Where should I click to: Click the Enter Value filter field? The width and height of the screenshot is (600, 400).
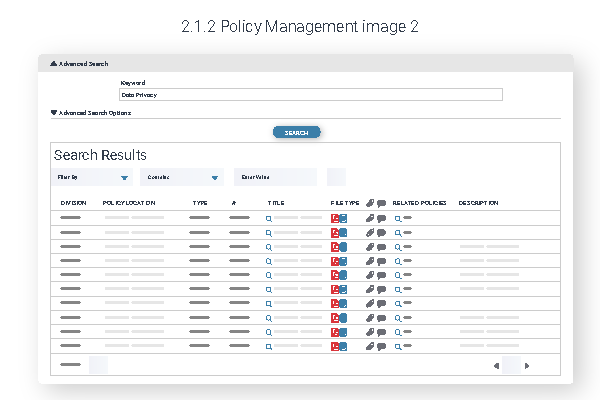coord(275,177)
